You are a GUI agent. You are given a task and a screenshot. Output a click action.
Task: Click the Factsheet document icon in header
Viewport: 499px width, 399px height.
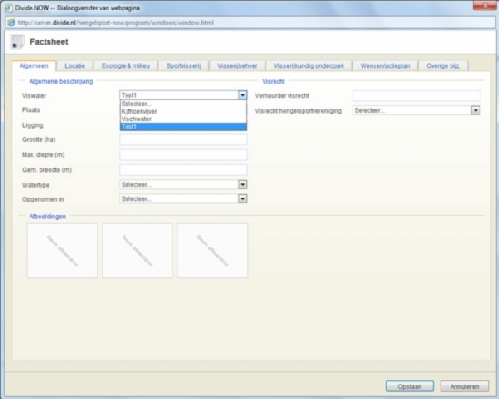click(17, 42)
